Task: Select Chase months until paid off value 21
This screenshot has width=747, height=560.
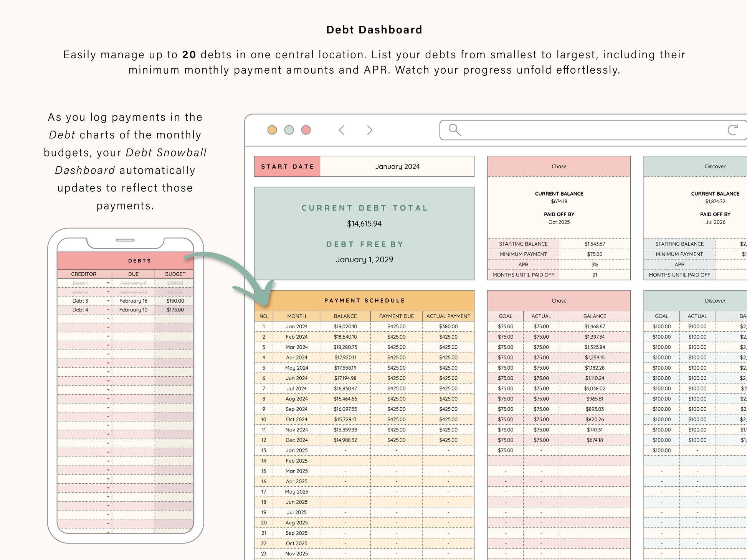Action: coord(595,275)
